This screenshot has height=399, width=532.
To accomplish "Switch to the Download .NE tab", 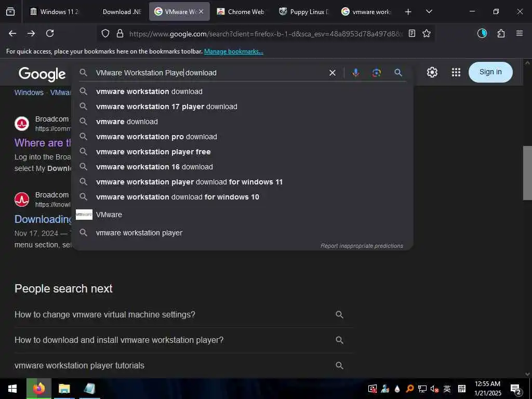I will pyautogui.click(x=117, y=11).
